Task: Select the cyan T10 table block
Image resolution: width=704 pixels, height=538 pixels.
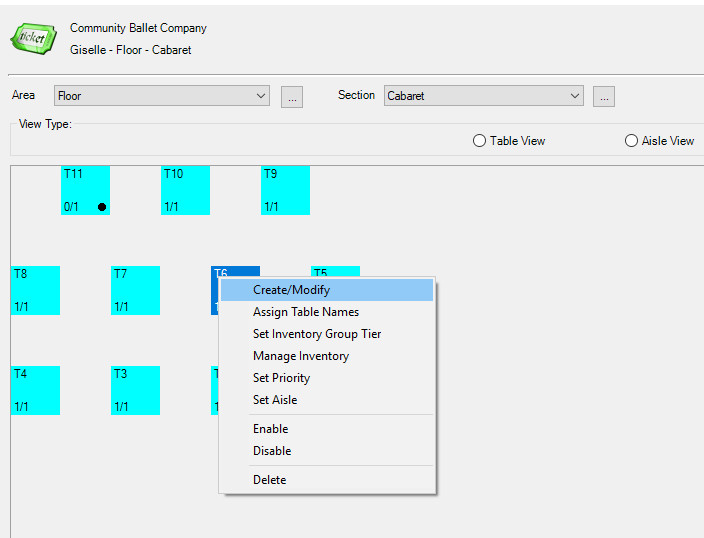Action: (185, 190)
